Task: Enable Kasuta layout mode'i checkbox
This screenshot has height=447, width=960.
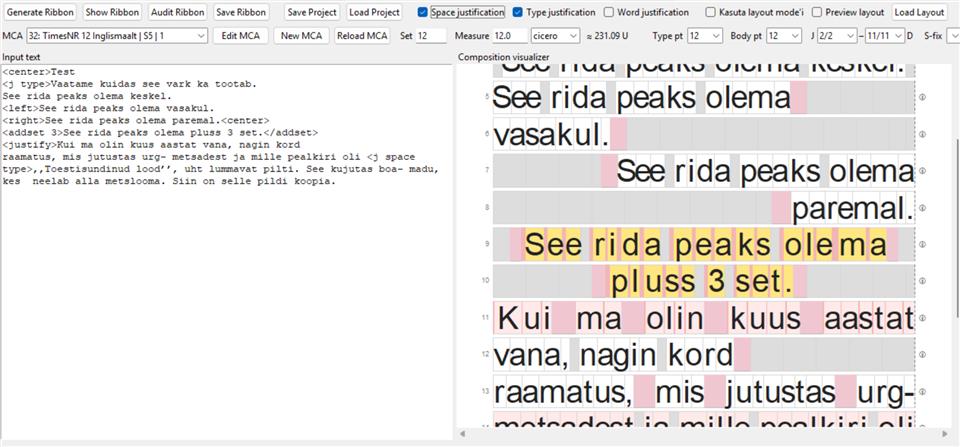Action: pyautogui.click(x=710, y=12)
